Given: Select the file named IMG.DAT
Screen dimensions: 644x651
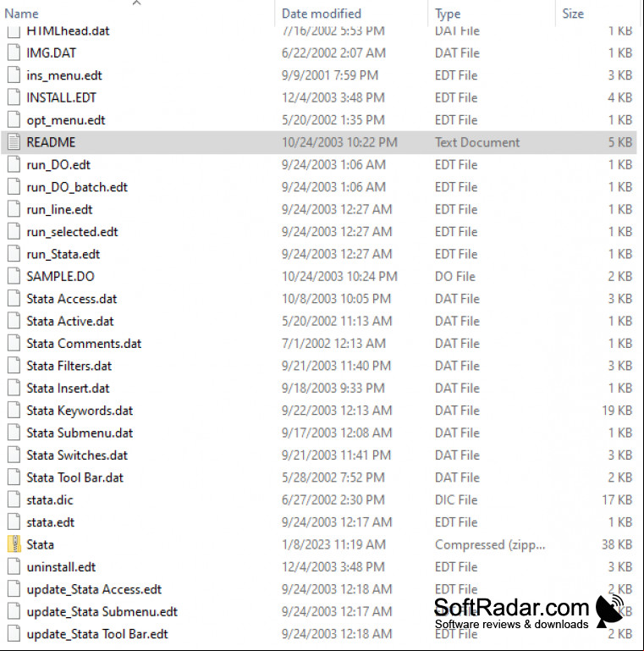Looking at the screenshot, I should pyautogui.click(x=52, y=52).
